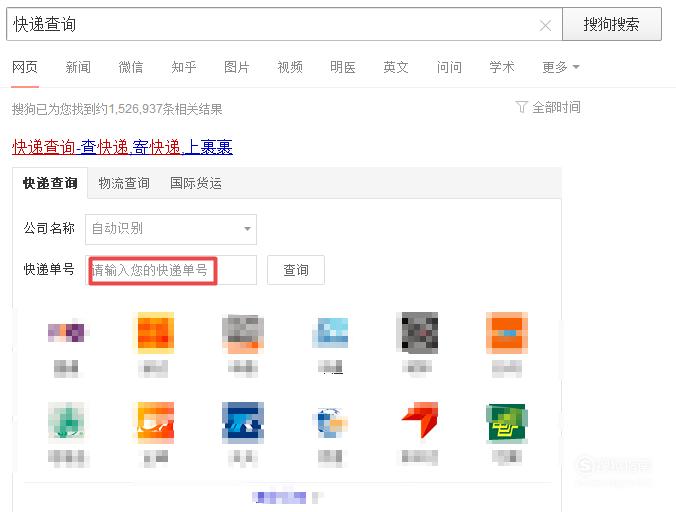Choose the light blue courier logo

(331, 333)
